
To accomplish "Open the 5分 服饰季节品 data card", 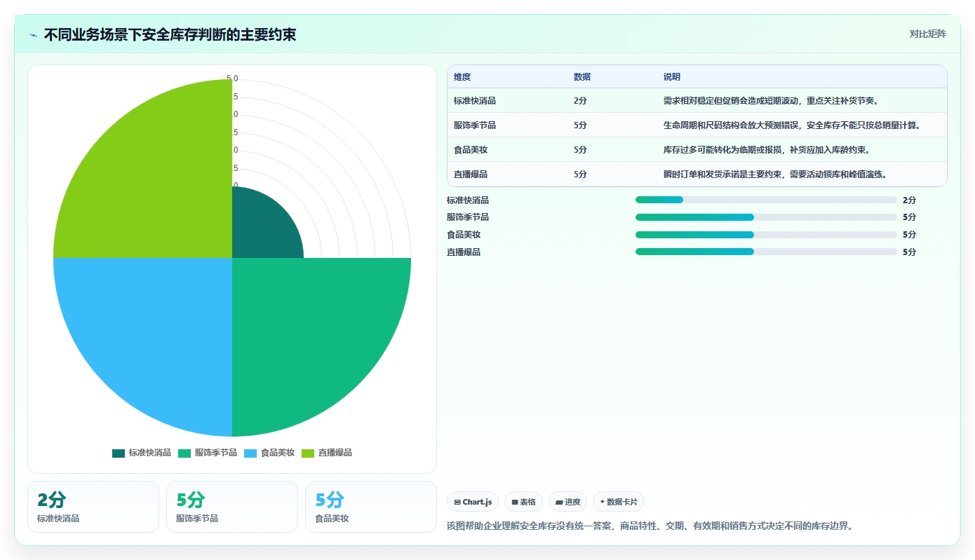I will click(x=232, y=507).
